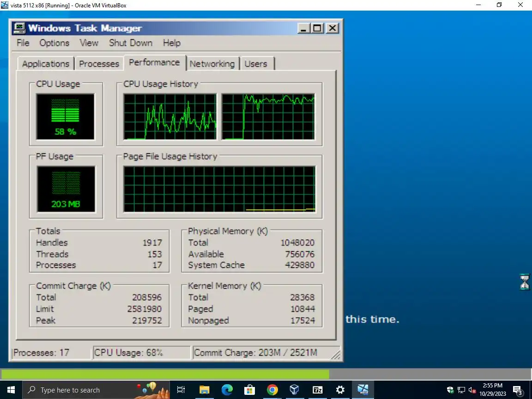The image size is (532, 399).
Task: Launch Microsoft Edge from the taskbar
Action: [x=227, y=390]
